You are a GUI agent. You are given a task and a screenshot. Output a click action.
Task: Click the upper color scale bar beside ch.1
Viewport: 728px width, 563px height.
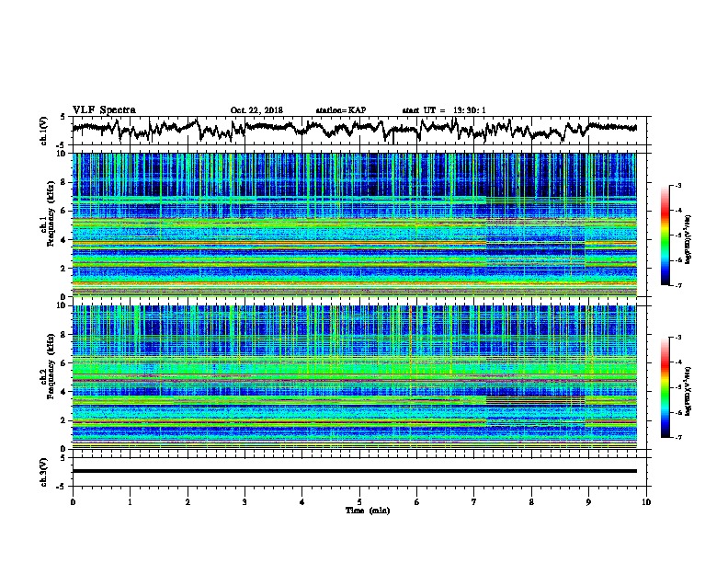point(665,236)
